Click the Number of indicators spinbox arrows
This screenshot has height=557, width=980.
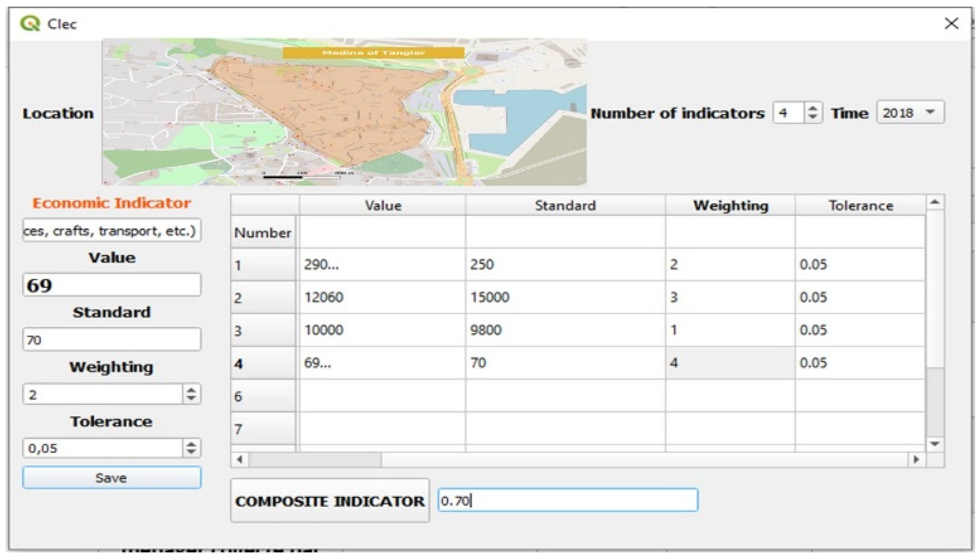click(x=812, y=112)
